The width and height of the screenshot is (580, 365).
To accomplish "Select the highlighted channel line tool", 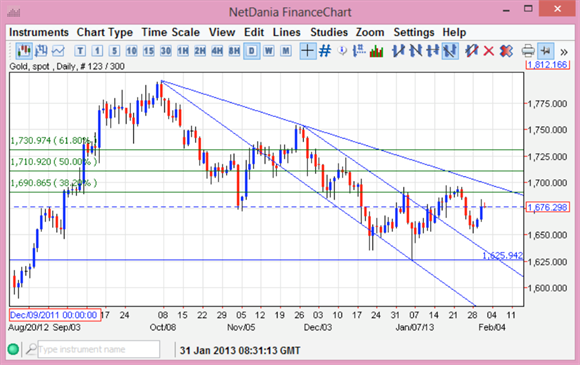I will tap(450, 51).
